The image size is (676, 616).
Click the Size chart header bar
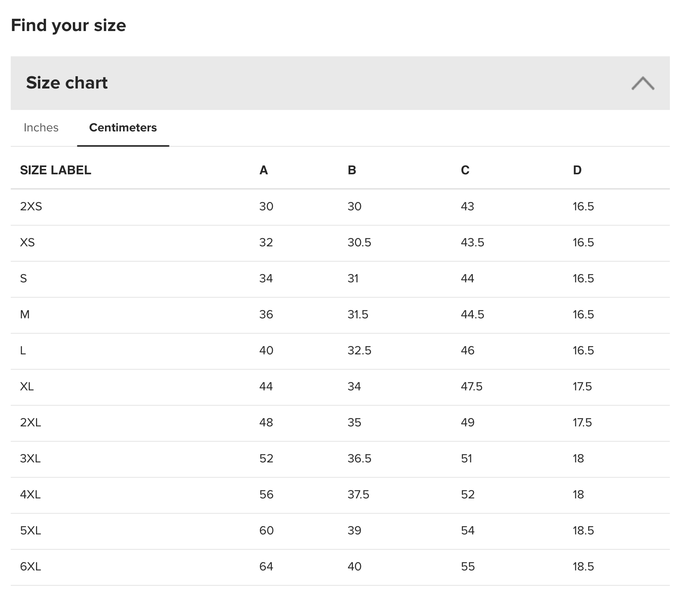coord(340,83)
